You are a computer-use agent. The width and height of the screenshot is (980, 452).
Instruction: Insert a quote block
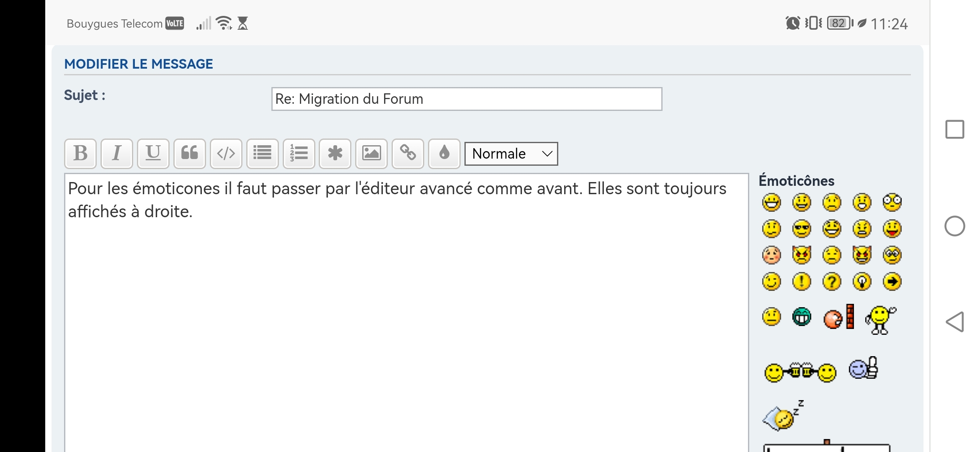(x=190, y=154)
